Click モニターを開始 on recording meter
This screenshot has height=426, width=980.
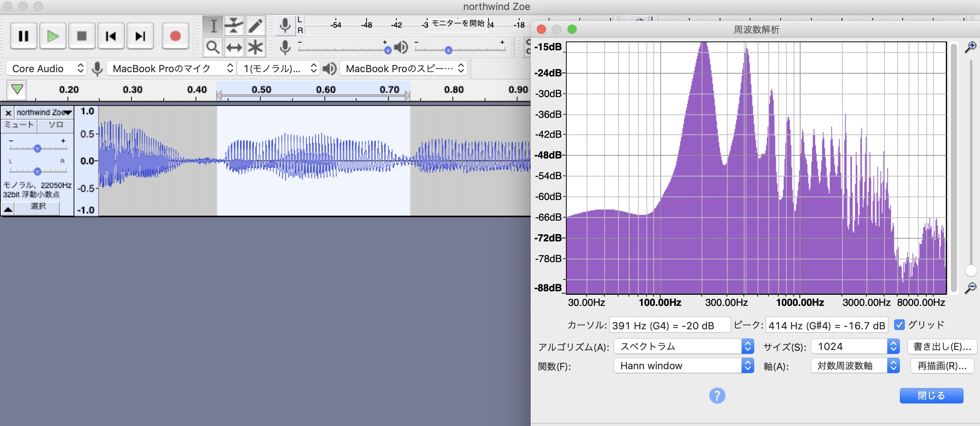click(458, 23)
